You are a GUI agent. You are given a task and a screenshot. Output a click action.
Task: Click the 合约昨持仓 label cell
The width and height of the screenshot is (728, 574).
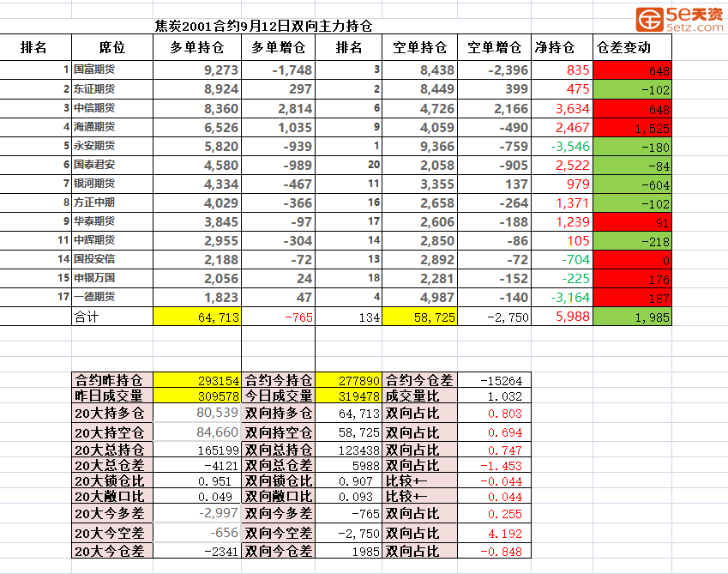(x=111, y=380)
